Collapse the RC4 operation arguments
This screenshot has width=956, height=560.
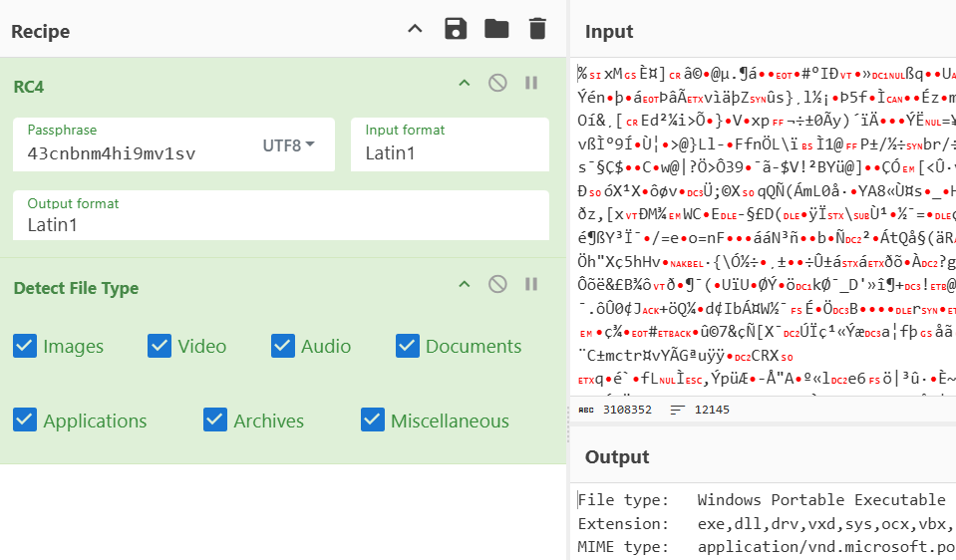[463, 83]
